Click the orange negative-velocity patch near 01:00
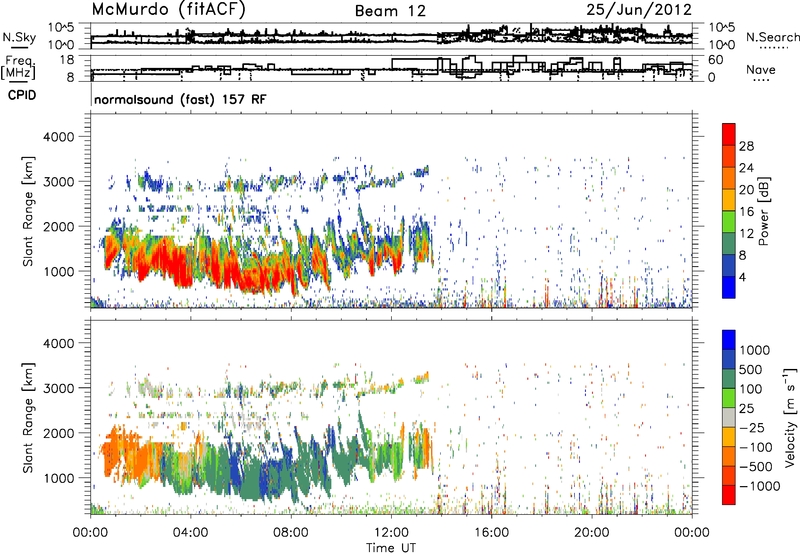The image size is (800, 554). point(115,451)
